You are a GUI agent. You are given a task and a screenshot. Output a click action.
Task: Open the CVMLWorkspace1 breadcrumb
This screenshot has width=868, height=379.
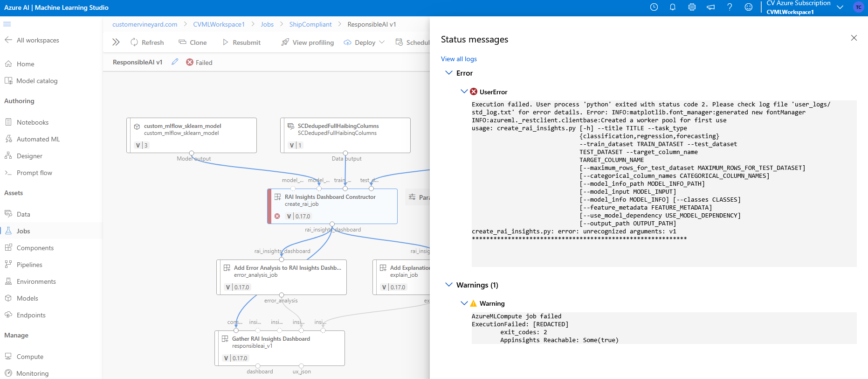click(x=219, y=24)
